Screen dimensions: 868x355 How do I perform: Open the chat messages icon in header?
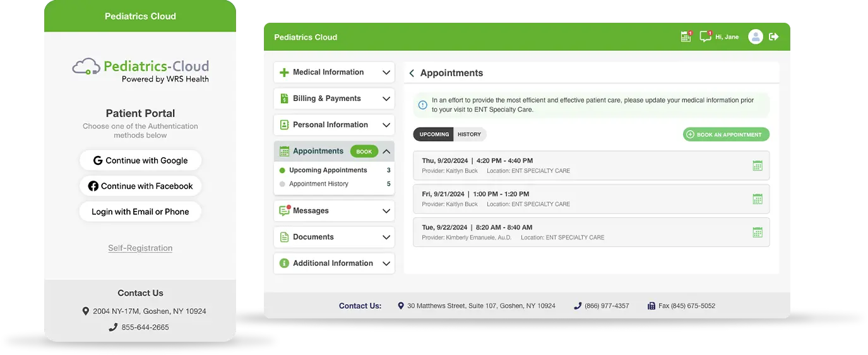(x=705, y=37)
